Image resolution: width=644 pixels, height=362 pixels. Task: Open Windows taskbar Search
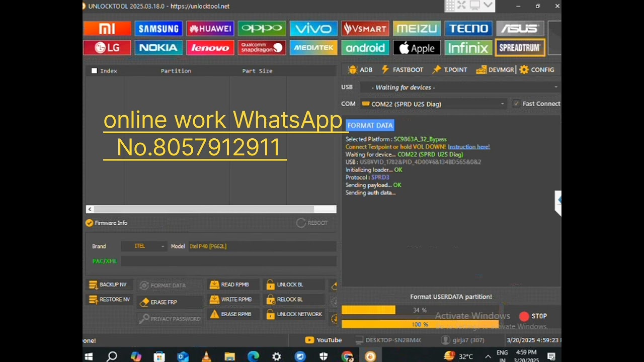pos(112,356)
